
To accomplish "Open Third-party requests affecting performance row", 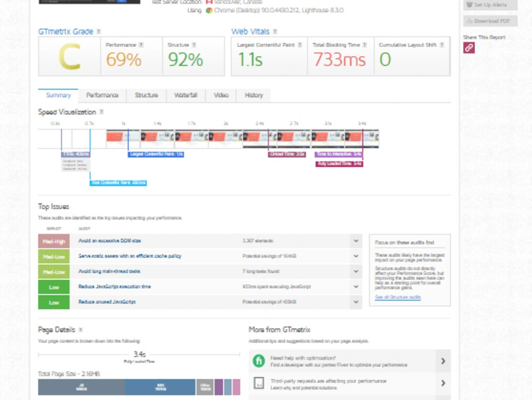I will coord(350,383).
